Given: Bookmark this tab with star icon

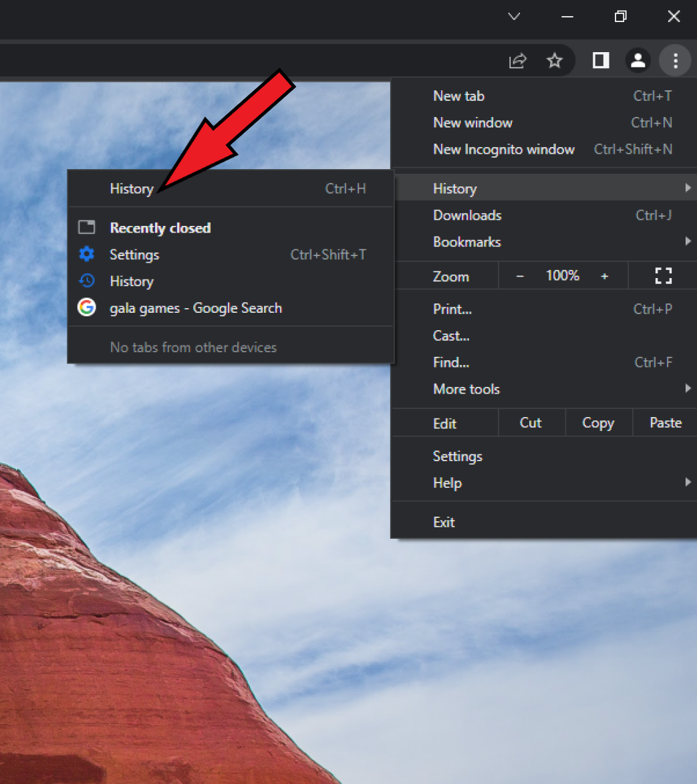Looking at the screenshot, I should (x=555, y=61).
